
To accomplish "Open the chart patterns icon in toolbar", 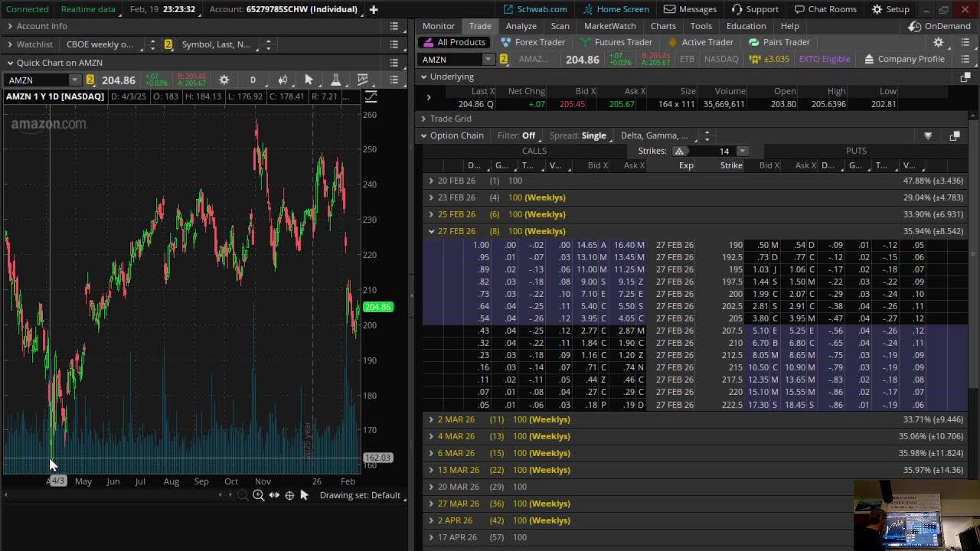I will pyautogui.click(x=363, y=80).
